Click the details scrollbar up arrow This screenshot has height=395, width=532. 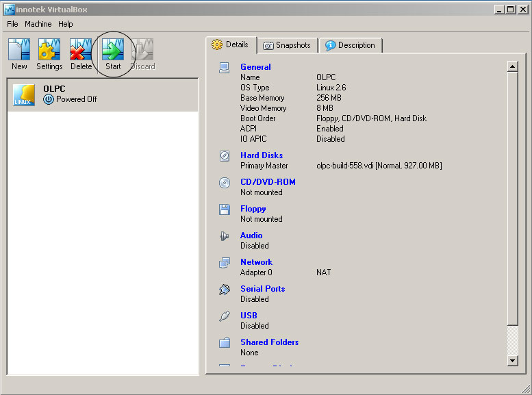[x=513, y=66]
